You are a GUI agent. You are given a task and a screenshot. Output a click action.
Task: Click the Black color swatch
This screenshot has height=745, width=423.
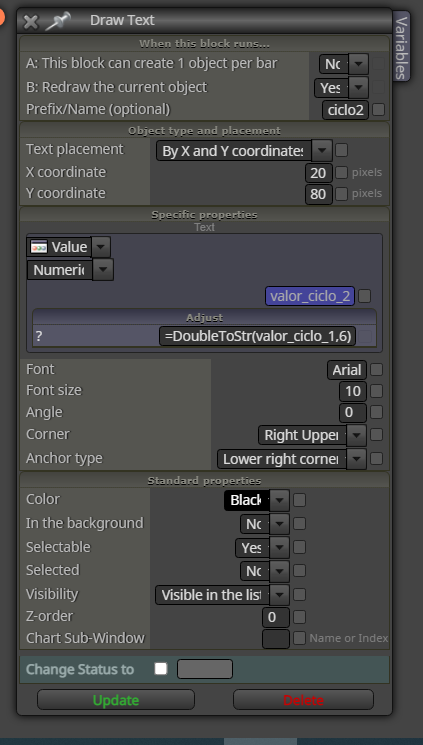pos(247,500)
